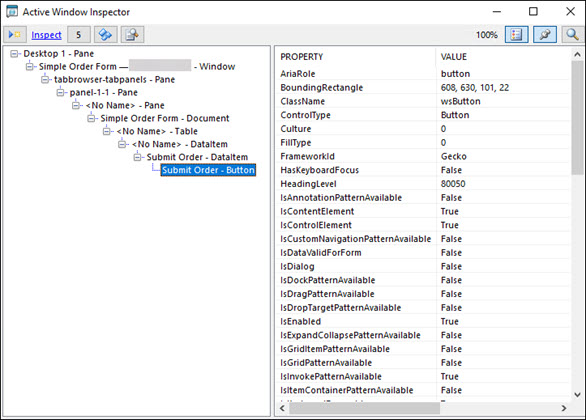Maximize the Active Window Inspector window
The width and height of the screenshot is (586, 420).
[x=533, y=12]
